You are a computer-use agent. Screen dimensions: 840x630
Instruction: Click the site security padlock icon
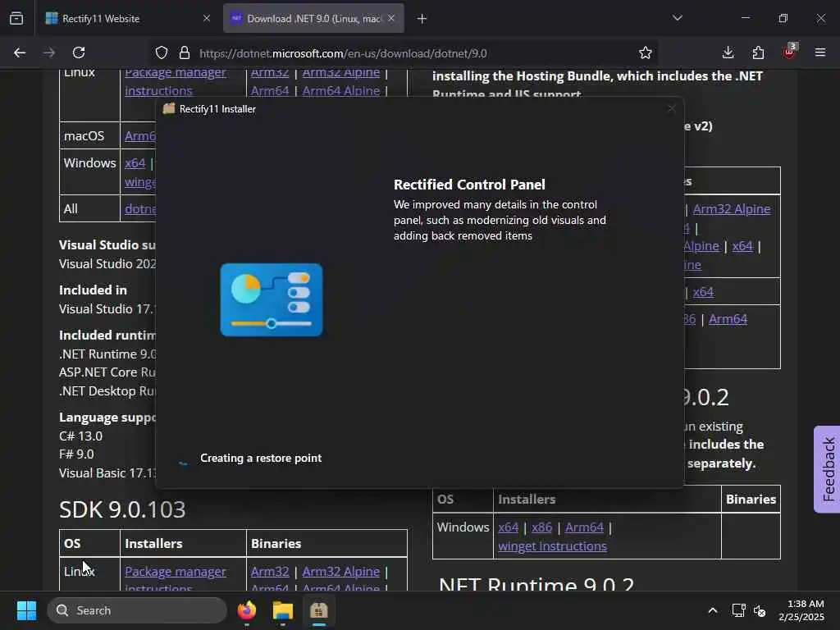185,52
